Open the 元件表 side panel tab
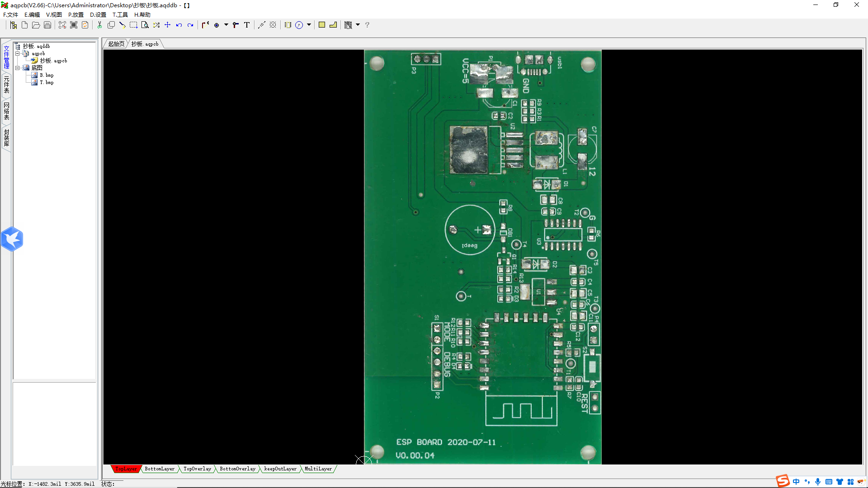This screenshot has width=868, height=488. click(6, 84)
